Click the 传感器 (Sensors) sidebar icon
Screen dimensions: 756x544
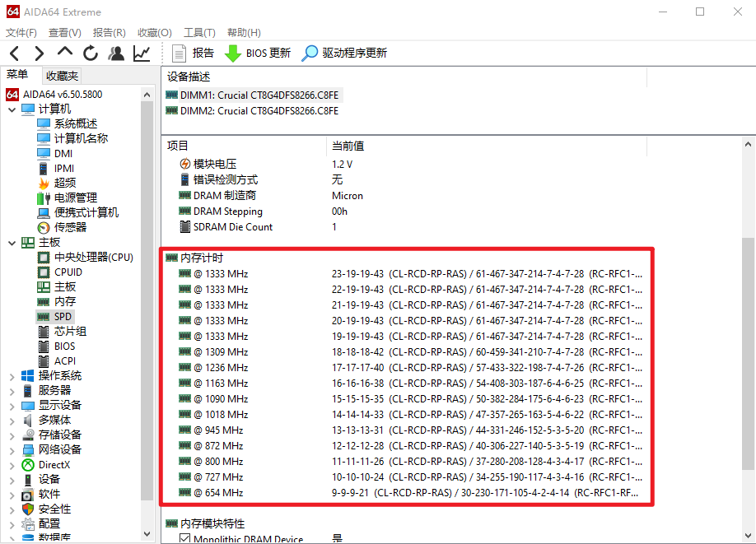point(45,228)
